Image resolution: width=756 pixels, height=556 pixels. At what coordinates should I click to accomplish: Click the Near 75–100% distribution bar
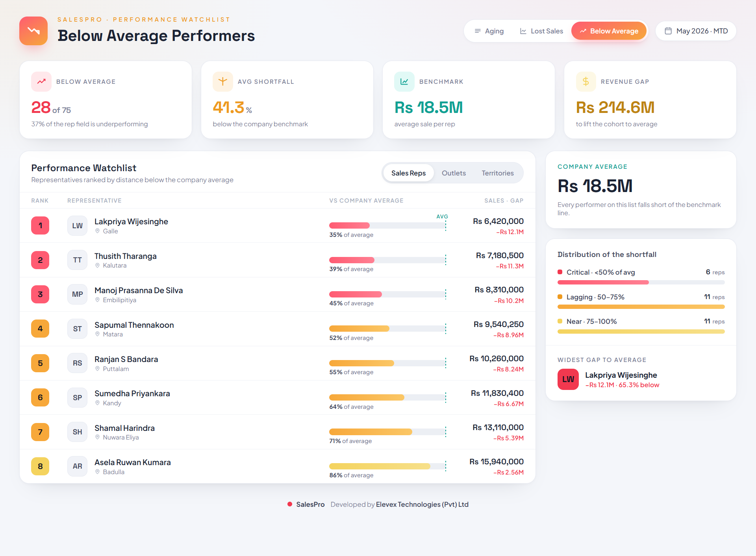[x=641, y=332]
